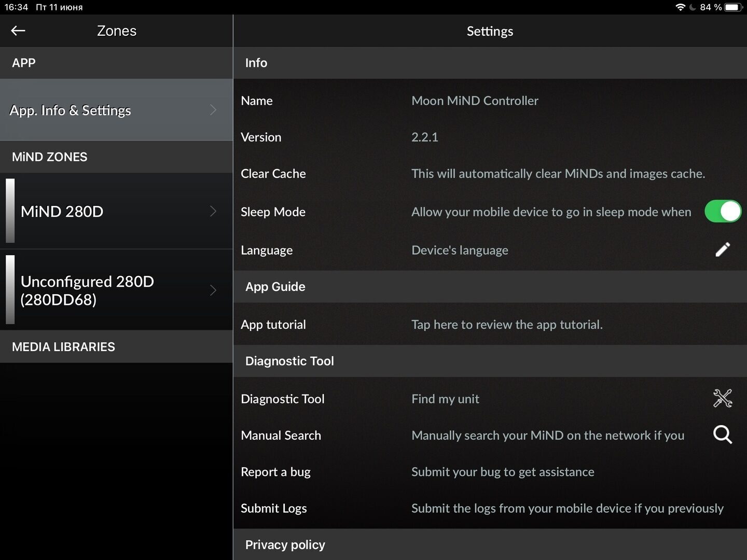Tap Clear Cache setting

[490, 174]
